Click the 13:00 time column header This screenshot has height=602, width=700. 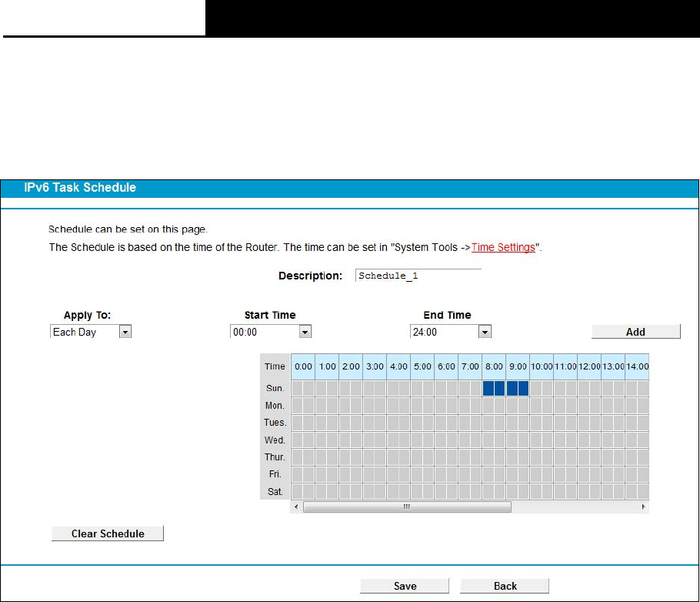tap(614, 366)
